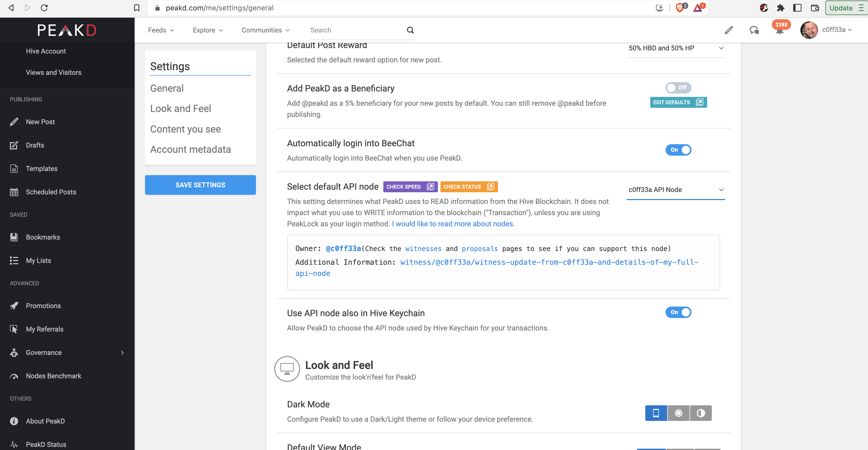The width and height of the screenshot is (868, 450).
Task: Open Account metadata settings section
Action: tap(190, 149)
